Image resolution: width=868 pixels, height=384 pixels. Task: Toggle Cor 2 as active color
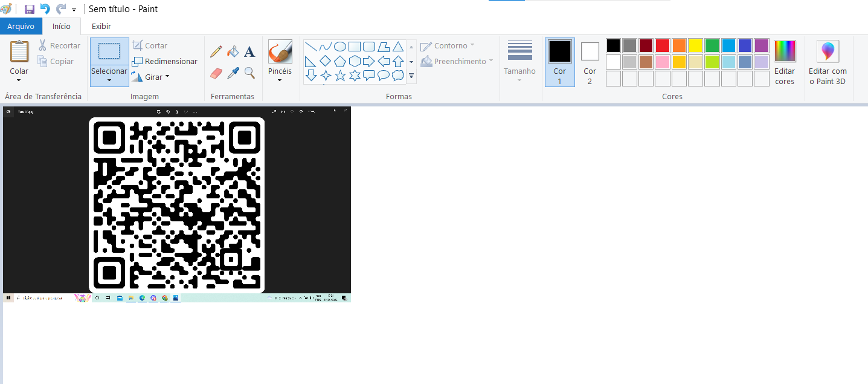(590, 62)
